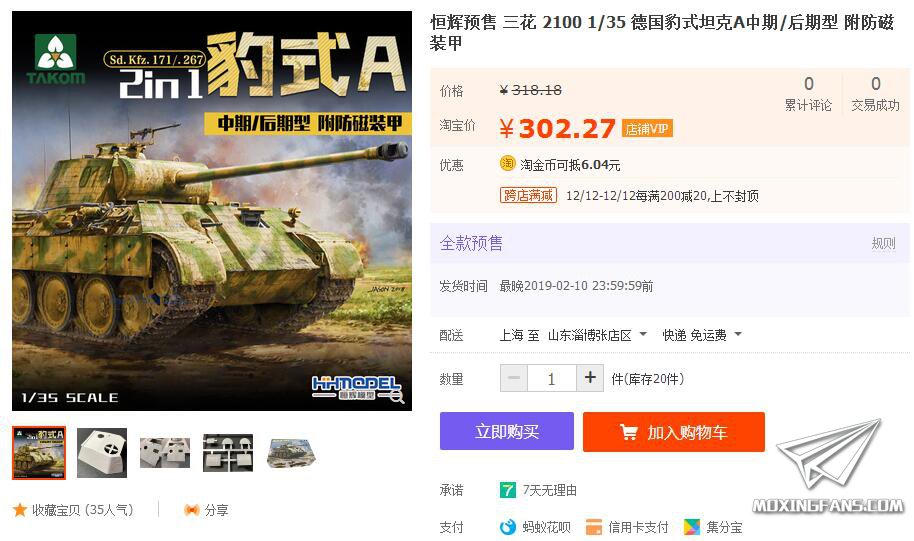Click the Ant Huabei payment icon
The image size is (914, 541).
(x=508, y=527)
